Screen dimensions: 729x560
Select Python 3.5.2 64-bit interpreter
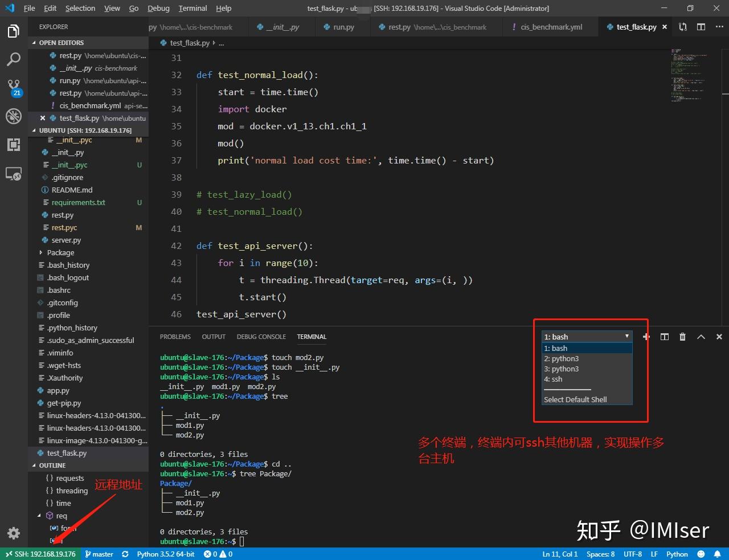[x=165, y=553]
